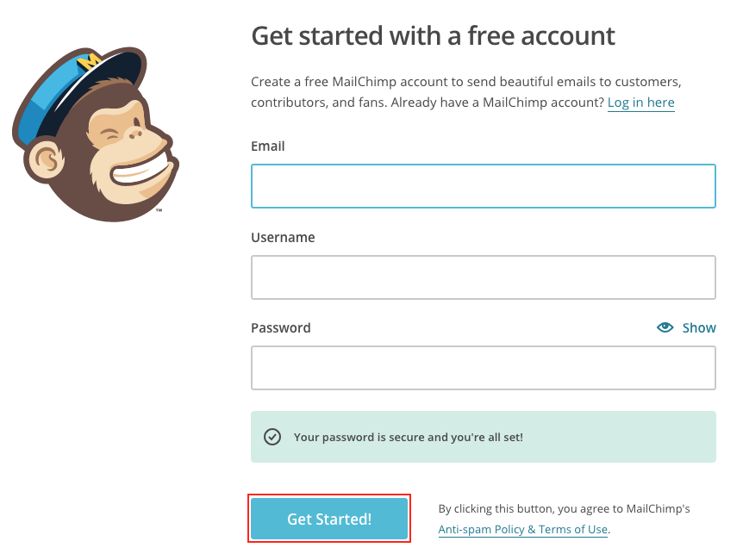
Task: Click into the Username text box
Action: (483, 277)
